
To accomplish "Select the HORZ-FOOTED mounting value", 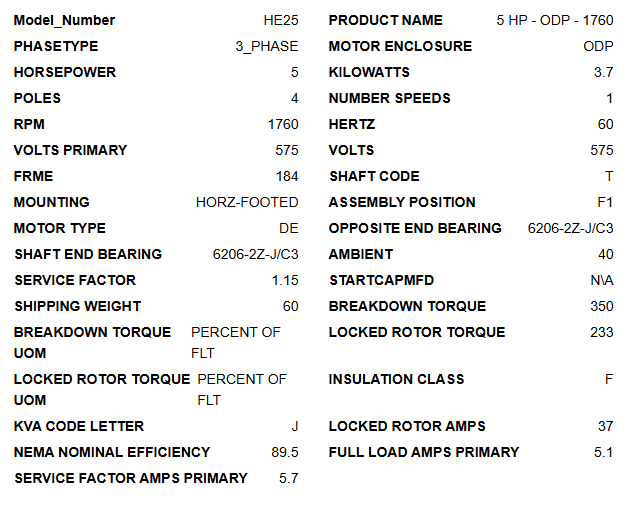I will [247, 202].
